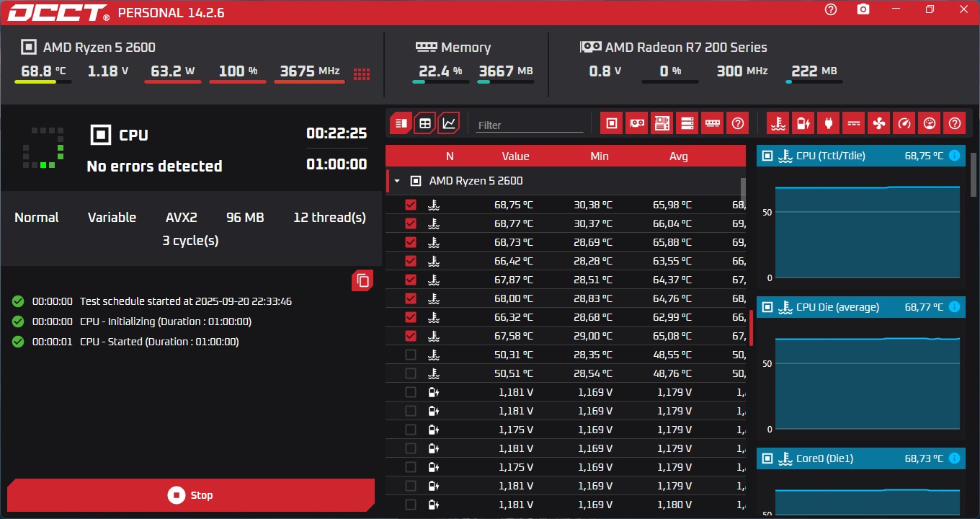Filter sensors by CPU hardware
The image size is (980, 519).
(611, 123)
